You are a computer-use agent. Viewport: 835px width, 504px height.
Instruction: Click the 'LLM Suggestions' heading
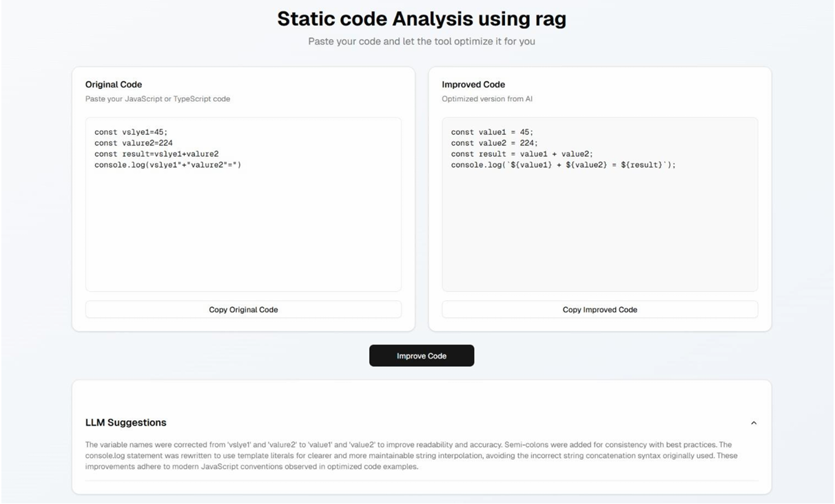126,423
